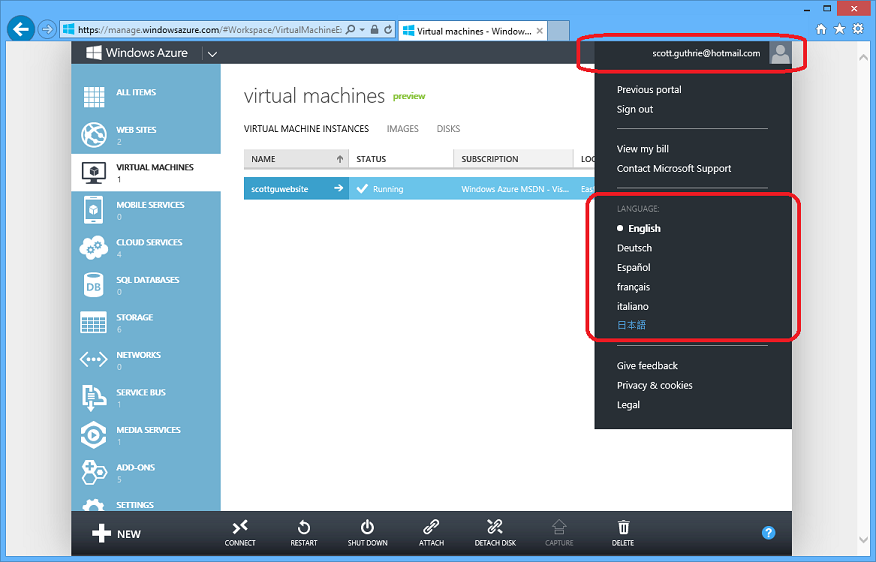The image size is (876, 562).
Task: Open the Networks arrows icon
Action: point(94,359)
